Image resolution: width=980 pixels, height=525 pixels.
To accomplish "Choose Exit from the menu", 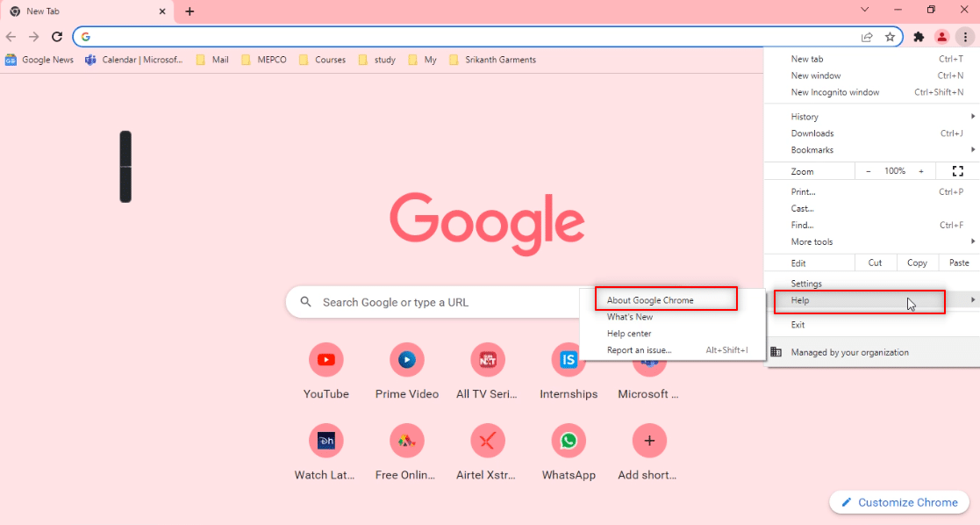I will [x=872, y=325].
